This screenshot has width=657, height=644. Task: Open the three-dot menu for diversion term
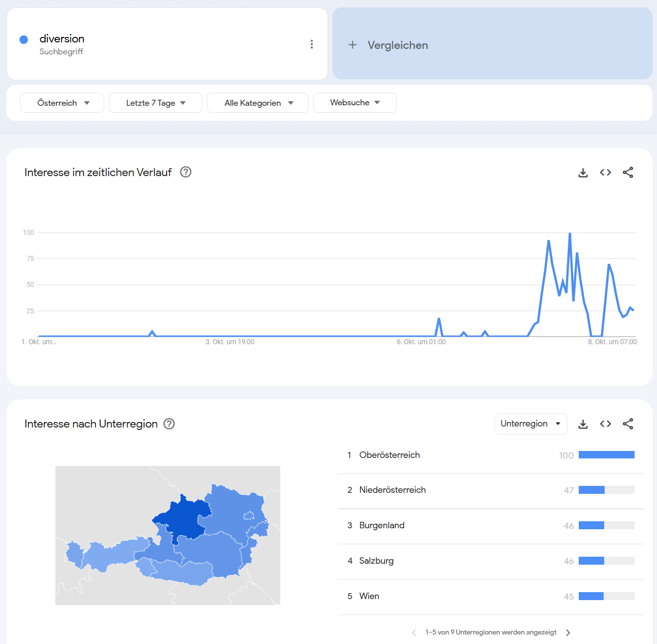312,44
